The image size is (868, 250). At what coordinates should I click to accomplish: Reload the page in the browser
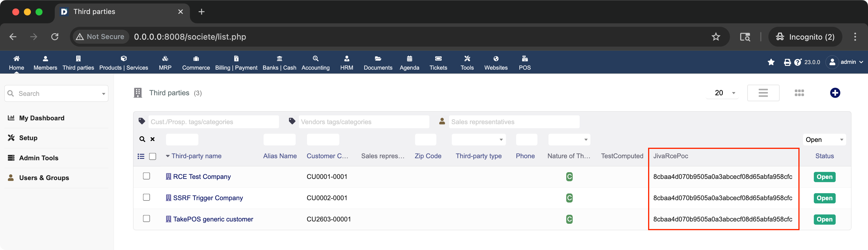pos(54,37)
